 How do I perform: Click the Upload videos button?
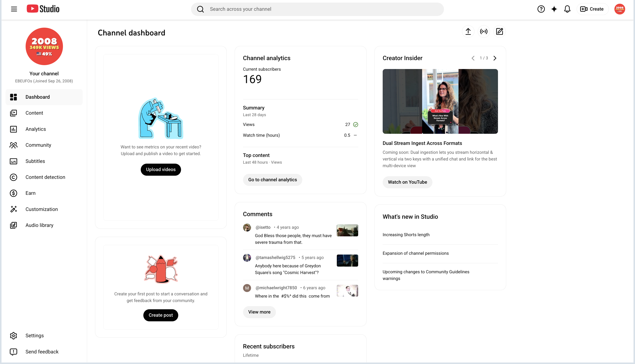pyautogui.click(x=161, y=170)
